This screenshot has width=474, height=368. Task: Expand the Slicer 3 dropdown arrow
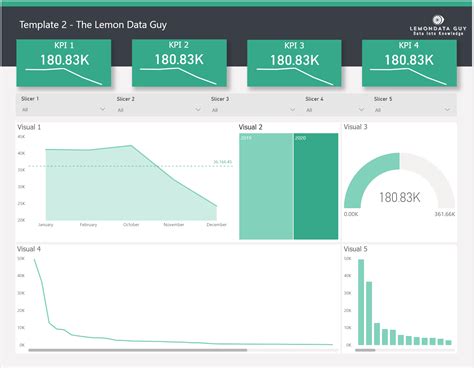[293, 109]
